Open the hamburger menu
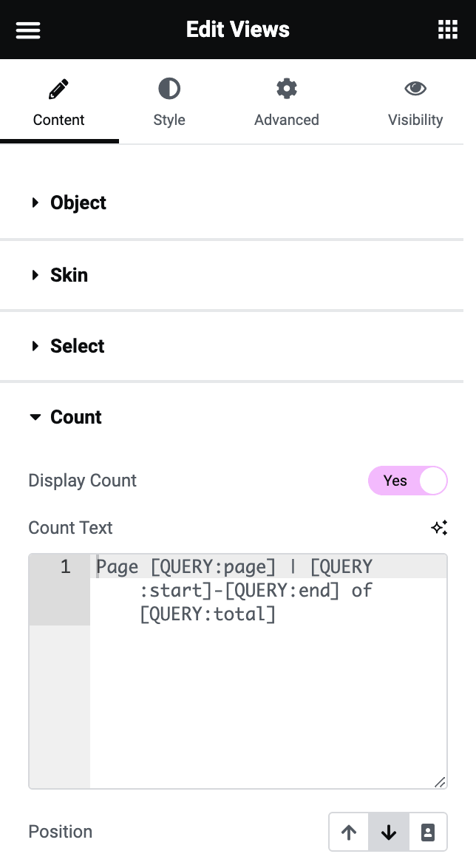The width and height of the screenshot is (476, 868). point(28,30)
